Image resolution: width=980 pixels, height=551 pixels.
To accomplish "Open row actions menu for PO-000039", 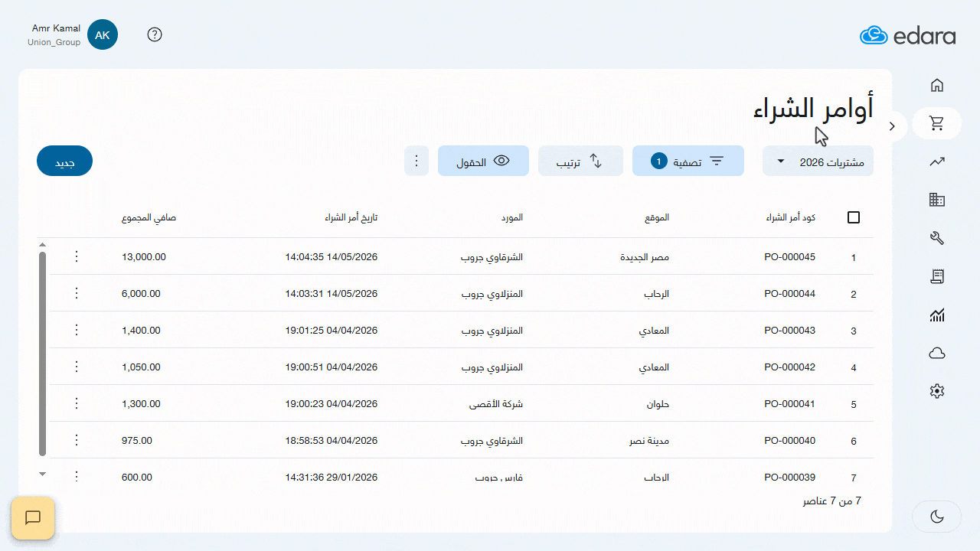I will point(76,477).
